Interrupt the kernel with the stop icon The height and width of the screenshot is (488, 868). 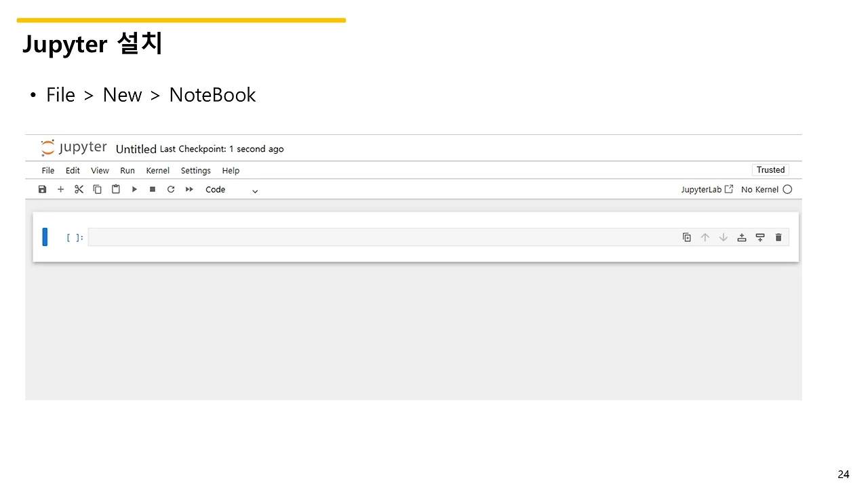pyautogui.click(x=153, y=190)
